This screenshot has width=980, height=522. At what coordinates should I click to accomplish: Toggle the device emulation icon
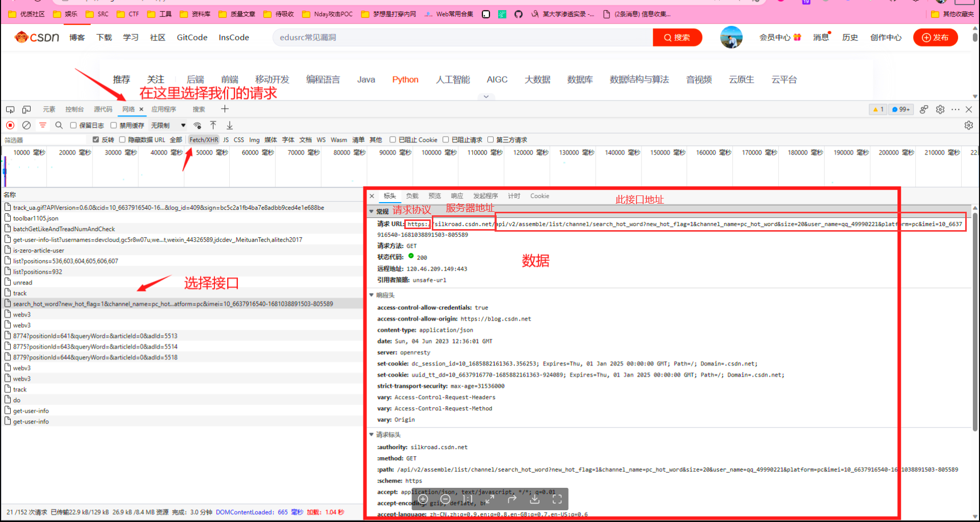[27, 109]
